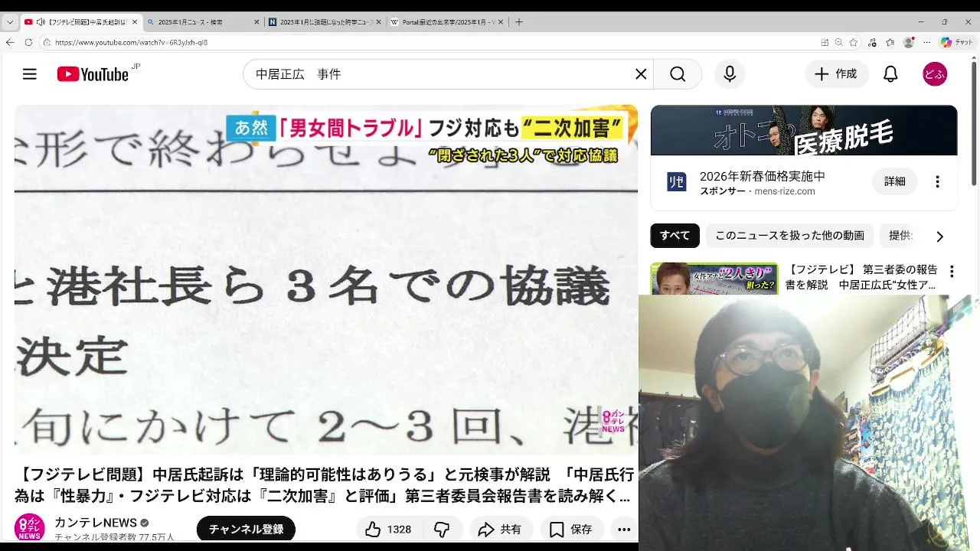
Task: Open the カンテレNEWS channel avatar
Action: click(x=29, y=528)
